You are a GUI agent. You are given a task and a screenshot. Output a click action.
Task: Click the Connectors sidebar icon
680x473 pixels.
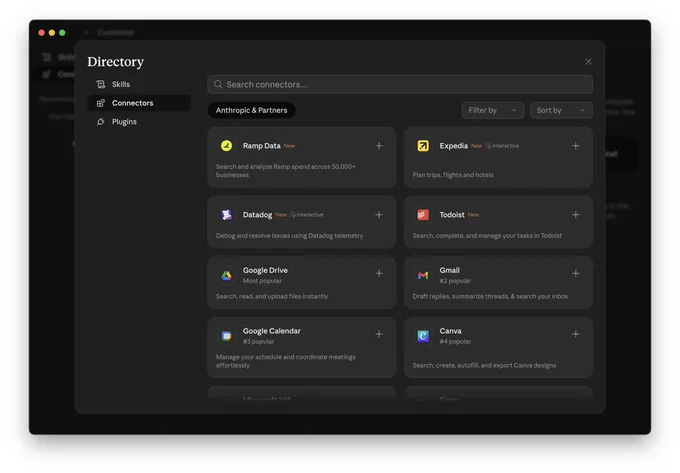101,103
